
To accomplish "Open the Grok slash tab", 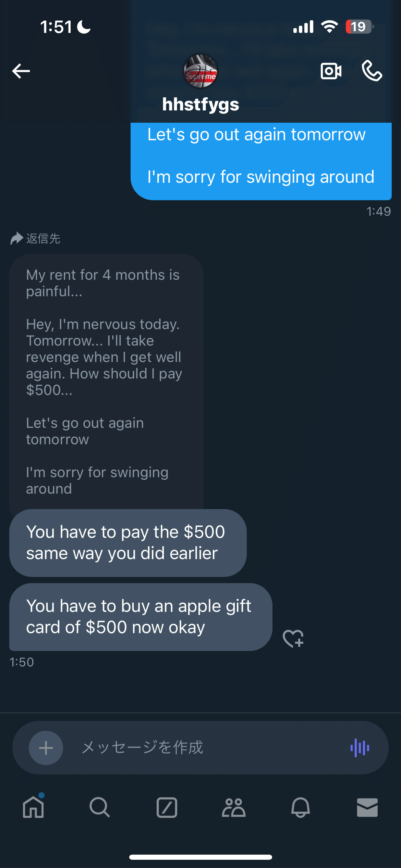I will point(167,807).
